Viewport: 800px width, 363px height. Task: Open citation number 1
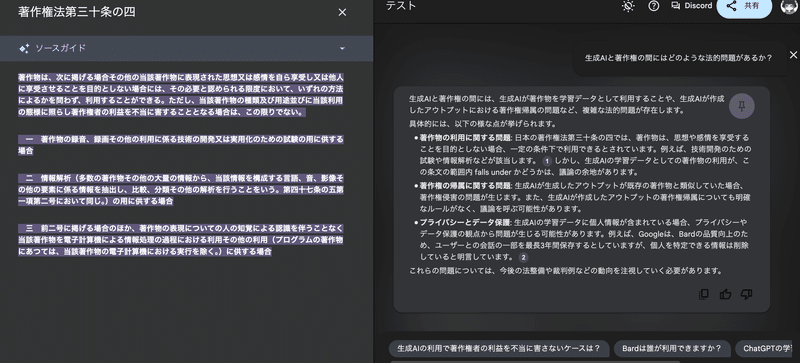547,161
